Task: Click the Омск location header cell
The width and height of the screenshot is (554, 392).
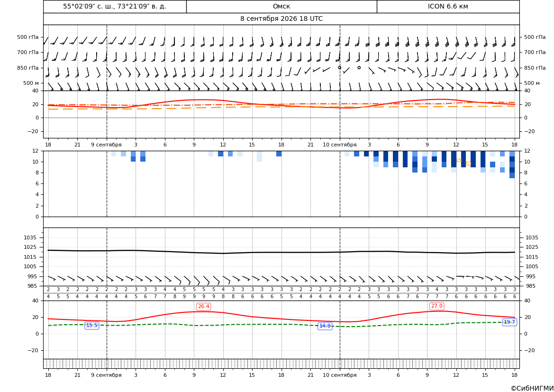Action: 282,6
